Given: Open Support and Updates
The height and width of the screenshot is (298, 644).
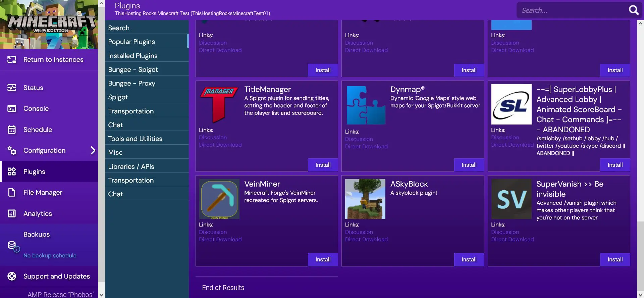Looking at the screenshot, I should point(49,276).
